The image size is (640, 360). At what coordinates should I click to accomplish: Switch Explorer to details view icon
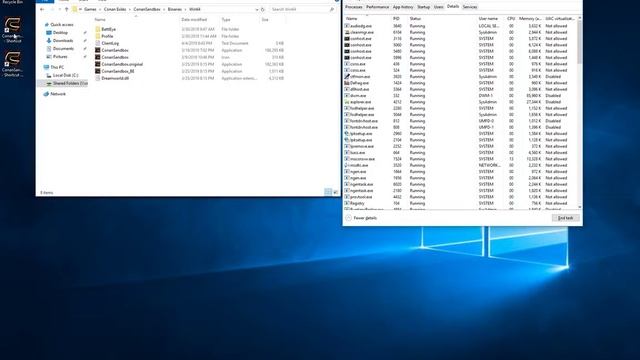tap(328, 192)
